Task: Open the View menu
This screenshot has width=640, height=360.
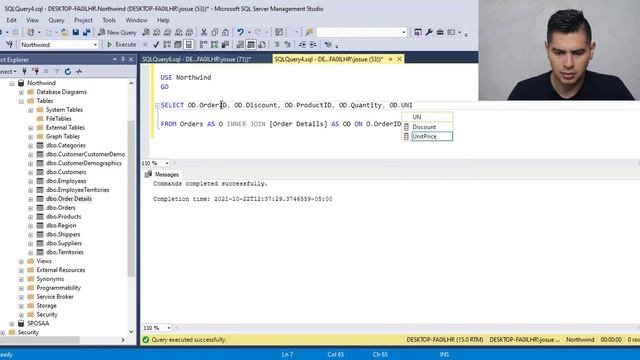Action: (x=32, y=20)
